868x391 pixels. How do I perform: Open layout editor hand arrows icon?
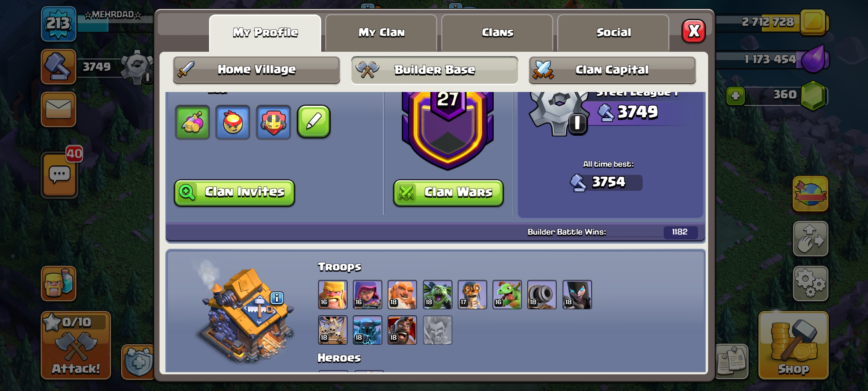click(810, 239)
